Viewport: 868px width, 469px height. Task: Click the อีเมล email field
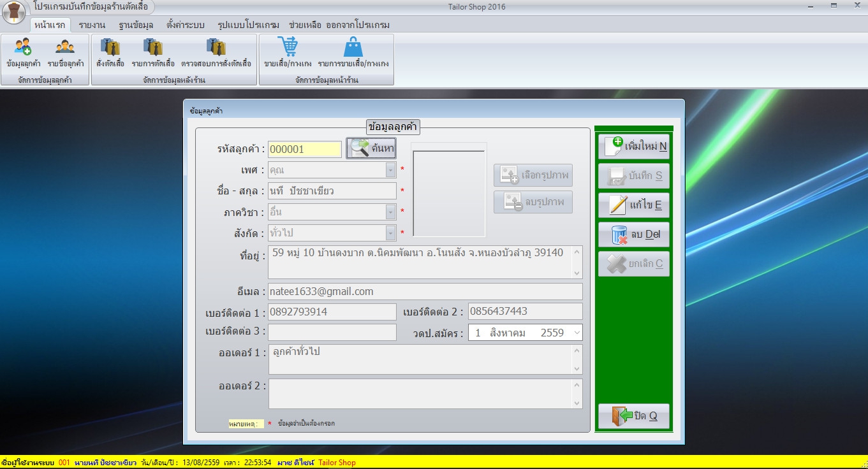pos(425,291)
